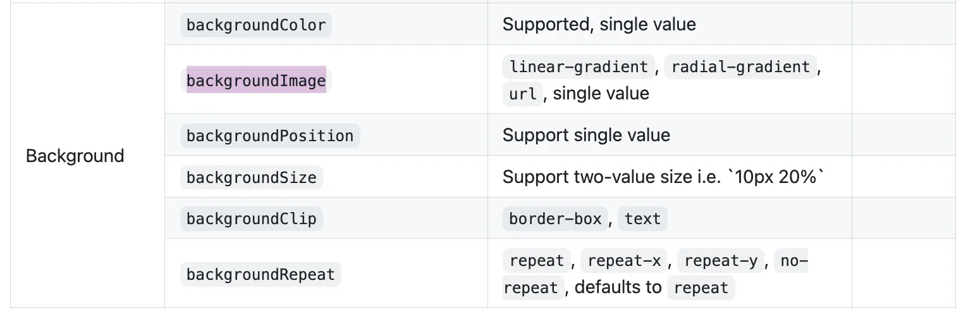The width and height of the screenshot is (980, 309).
Task: Click the highlighted backgroundImage property
Action: coord(256,80)
